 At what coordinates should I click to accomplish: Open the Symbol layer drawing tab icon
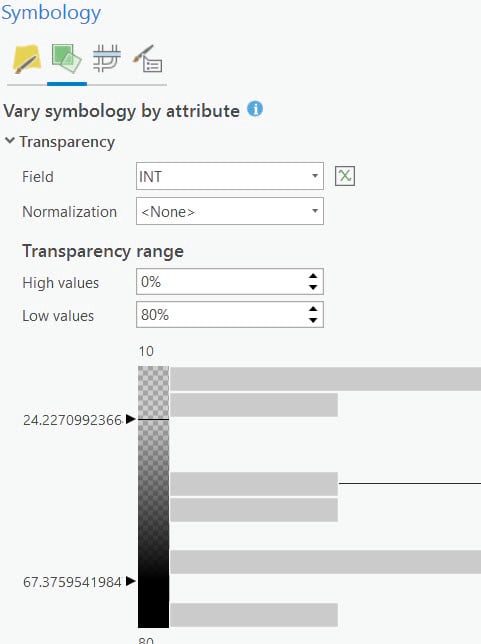tap(106, 58)
